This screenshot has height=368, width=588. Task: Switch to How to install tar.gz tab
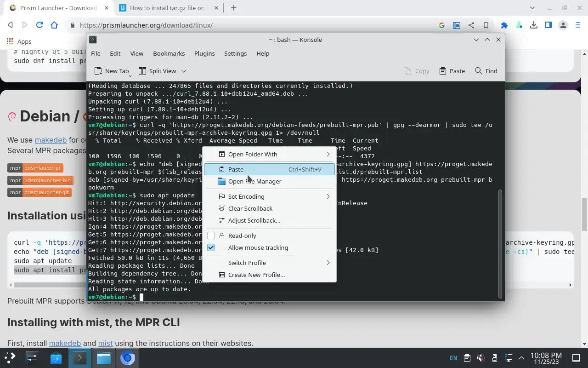pos(167,8)
